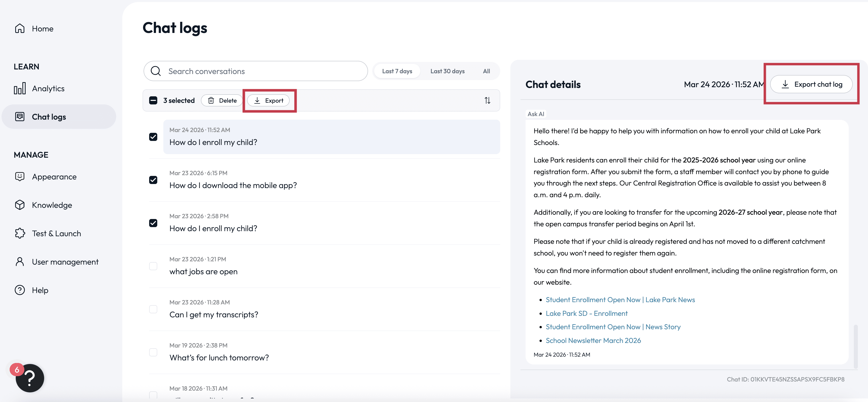This screenshot has height=402, width=868.
Task: Click the magnifier icon in search bar
Action: [x=156, y=71]
